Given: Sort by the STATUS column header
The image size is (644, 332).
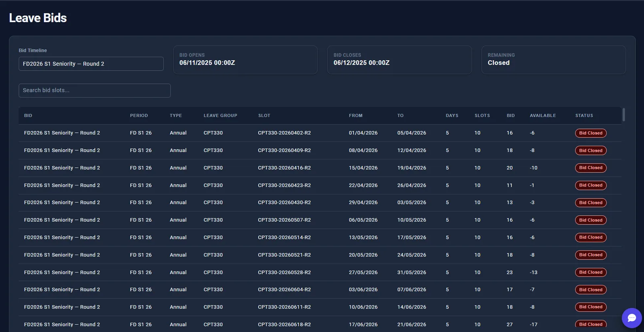Looking at the screenshot, I should [584, 115].
